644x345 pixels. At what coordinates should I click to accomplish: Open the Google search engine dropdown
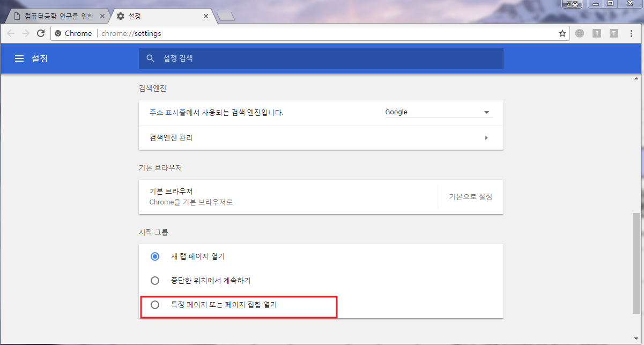pyautogui.click(x=438, y=113)
